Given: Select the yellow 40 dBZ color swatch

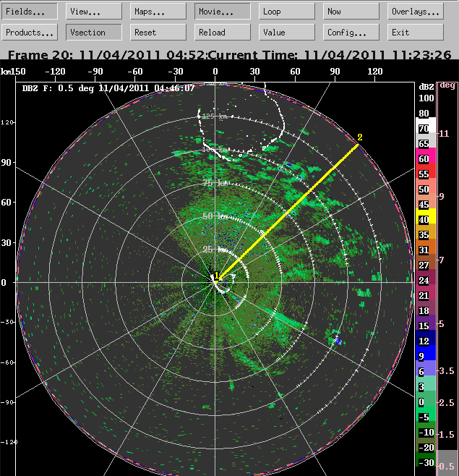Looking at the screenshot, I should (426, 216).
